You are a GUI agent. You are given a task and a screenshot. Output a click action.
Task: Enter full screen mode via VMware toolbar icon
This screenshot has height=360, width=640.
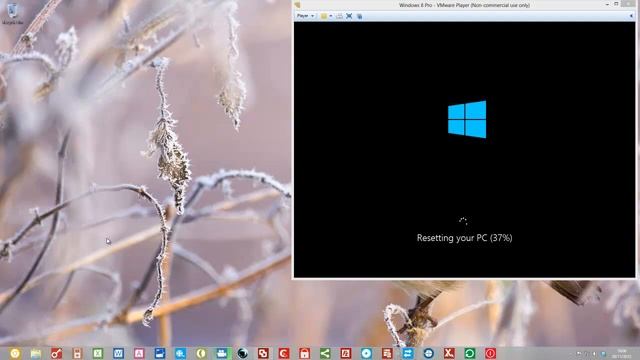(x=349, y=16)
